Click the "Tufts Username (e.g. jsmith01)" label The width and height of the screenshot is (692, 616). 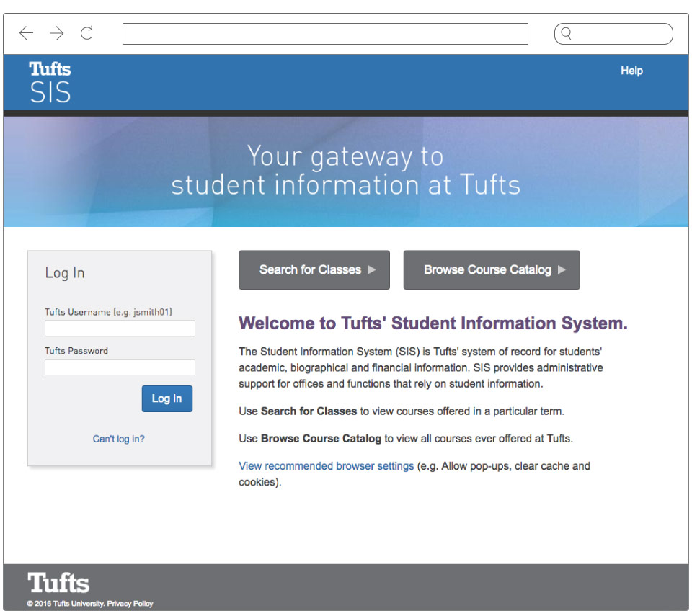tap(108, 312)
